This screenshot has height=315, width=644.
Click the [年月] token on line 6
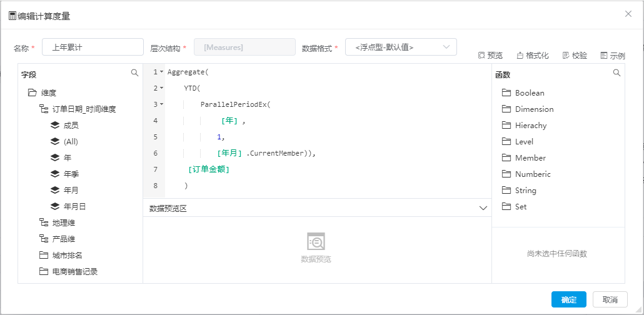[229, 153]
